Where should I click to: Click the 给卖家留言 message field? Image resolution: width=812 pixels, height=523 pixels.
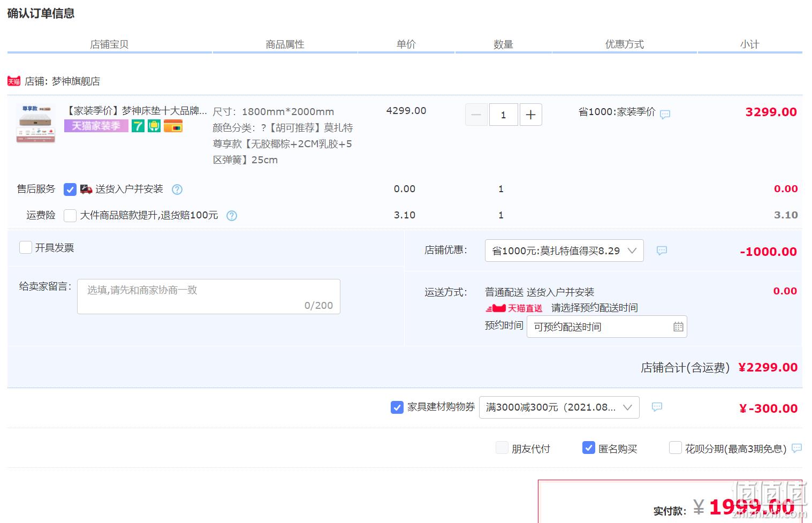pyautogui.click(x=209, y=297)
